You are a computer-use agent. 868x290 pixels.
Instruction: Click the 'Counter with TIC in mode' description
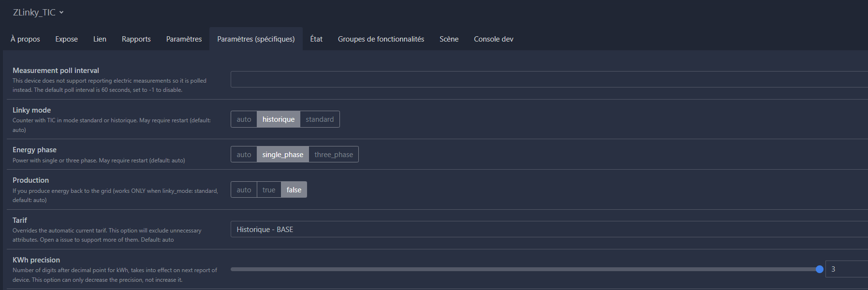[x=112, y=125]
